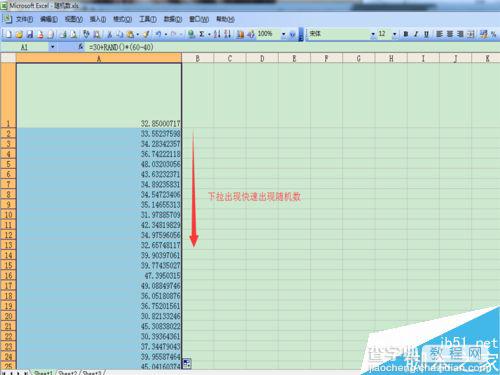500x375 pixels.
Task: Click the font name box
Action: pyautogui.click(x=339, y=34)
